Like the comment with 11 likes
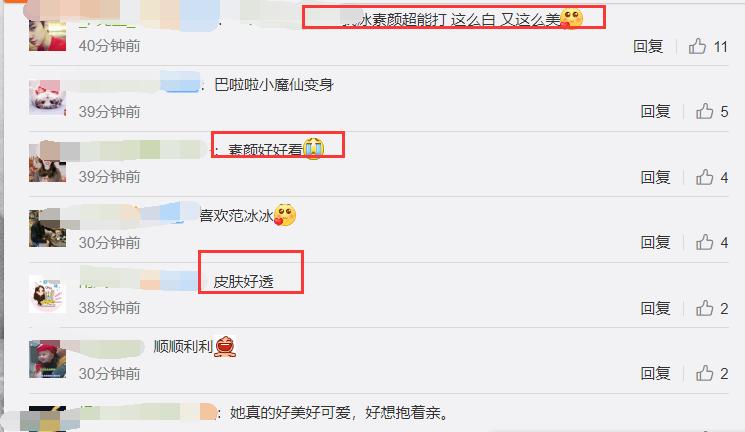The image size is (745, 432). 697,46
